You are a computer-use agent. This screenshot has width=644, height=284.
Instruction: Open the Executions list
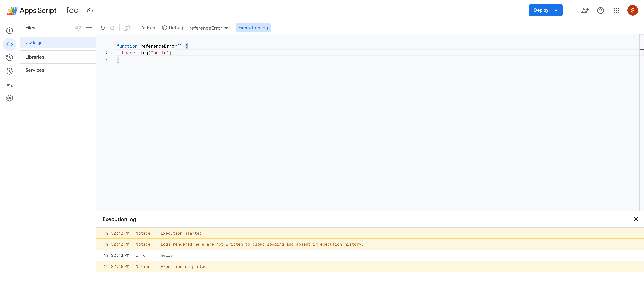tap(10, 85)
